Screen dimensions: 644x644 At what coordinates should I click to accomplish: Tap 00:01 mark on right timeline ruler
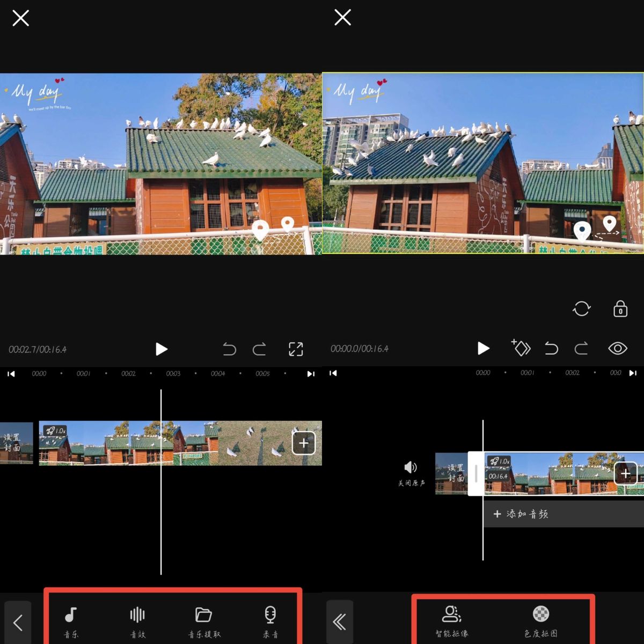(528, 372)
